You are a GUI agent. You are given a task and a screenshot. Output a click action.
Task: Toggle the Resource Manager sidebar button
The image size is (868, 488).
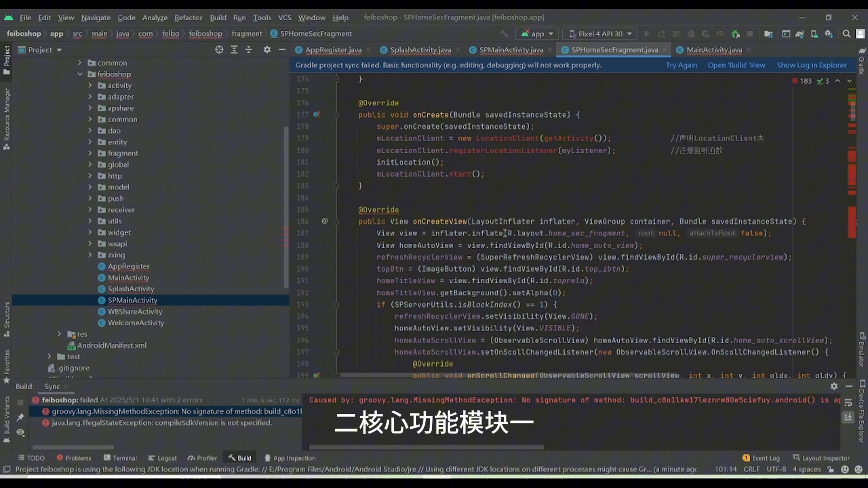pos(6,119)
